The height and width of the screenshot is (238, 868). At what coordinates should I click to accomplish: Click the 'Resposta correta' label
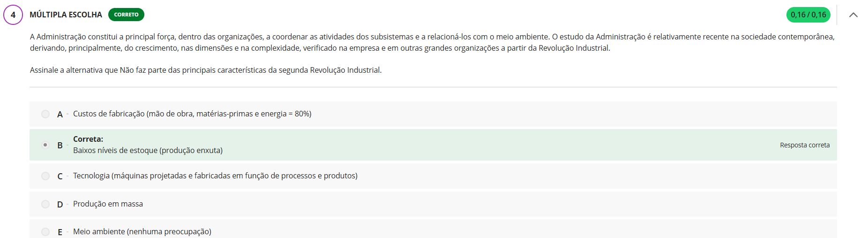pos(804,146)
